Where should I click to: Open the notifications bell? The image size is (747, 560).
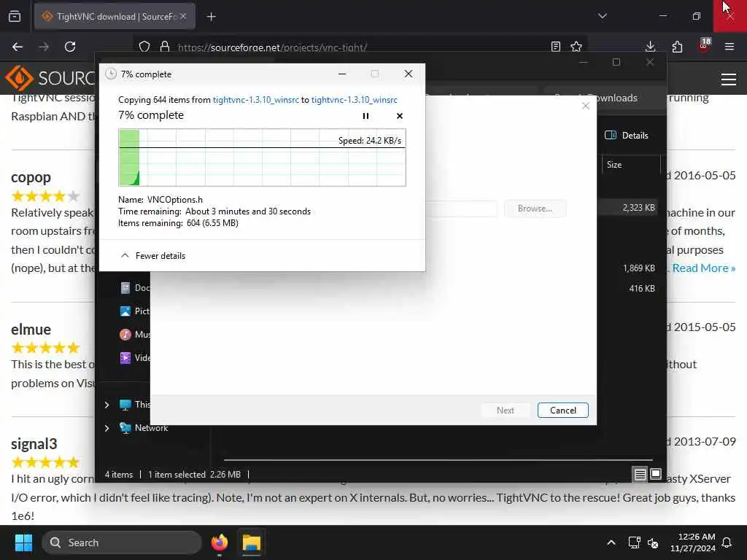(727, 542)
